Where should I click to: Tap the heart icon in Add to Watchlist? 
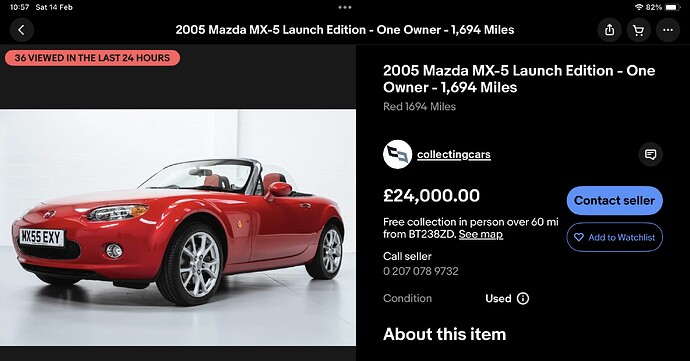(579, 237)
